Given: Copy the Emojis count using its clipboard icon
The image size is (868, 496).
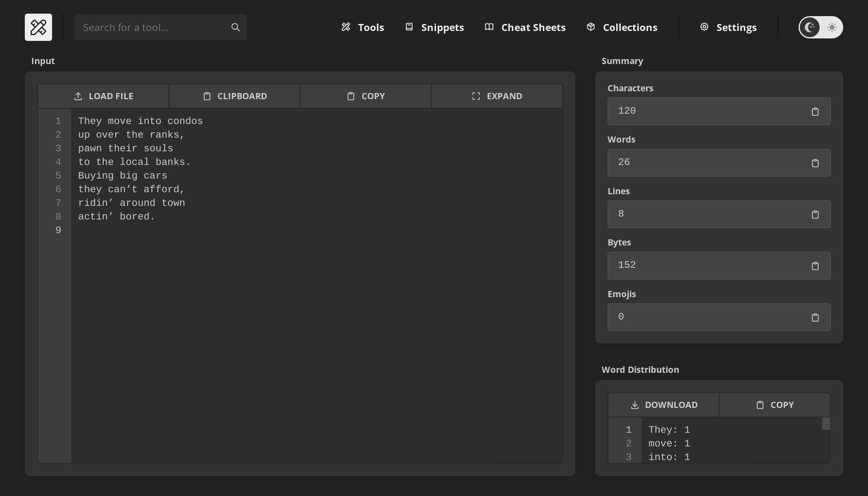Looking at the screenshot, I should coord(816,317).
